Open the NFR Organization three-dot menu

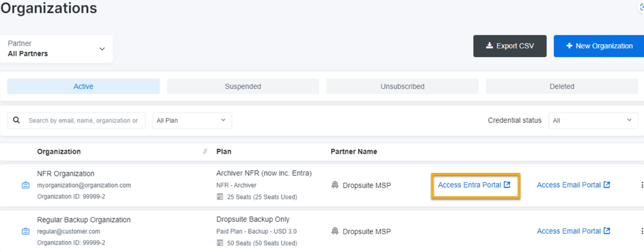tap(641, 185)
